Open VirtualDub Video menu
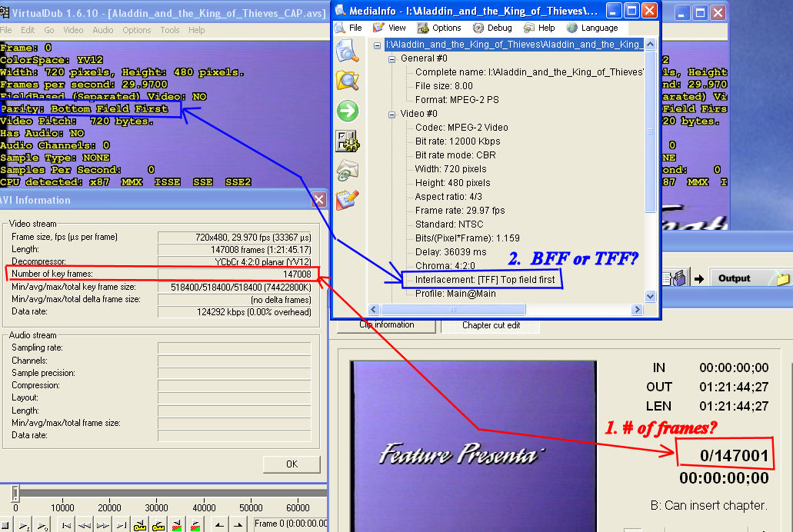793x532 pixels. tap(73, 30)
